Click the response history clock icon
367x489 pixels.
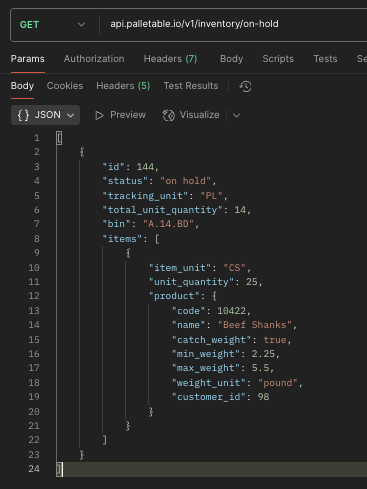245,86
